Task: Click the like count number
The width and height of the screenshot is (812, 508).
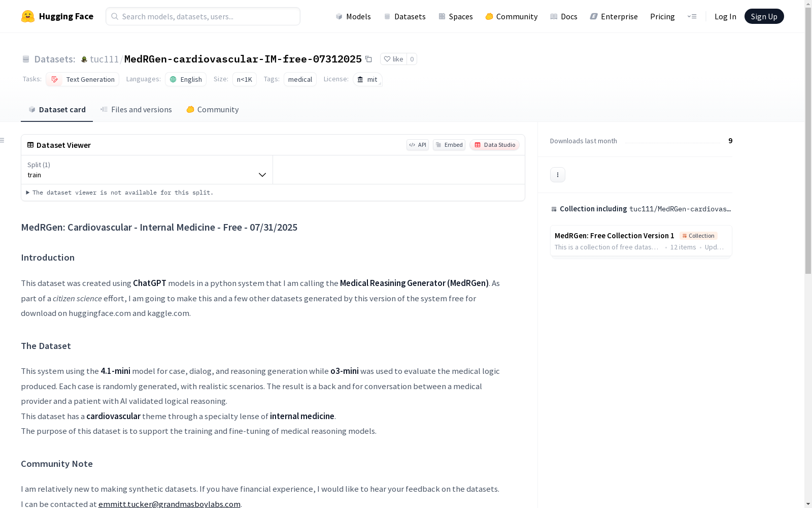Action: coord(412,59)
